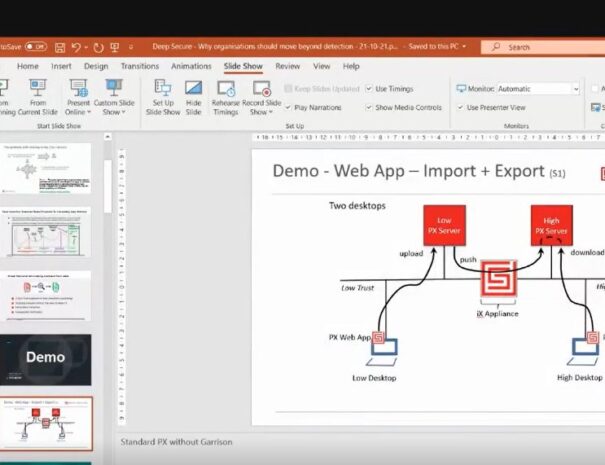Click Rehearse Timings icon
The width and height of the screenshot is (605, 465).
(226, 88)
